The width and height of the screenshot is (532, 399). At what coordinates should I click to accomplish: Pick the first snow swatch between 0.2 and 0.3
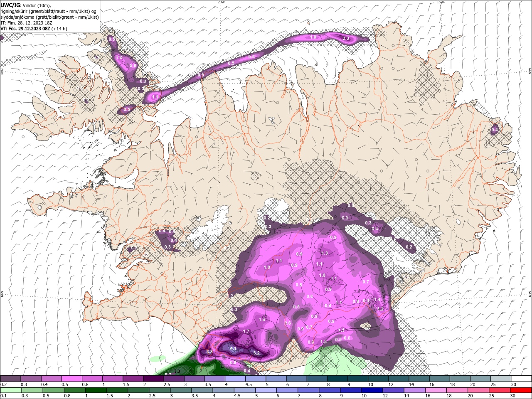[10, 379]
